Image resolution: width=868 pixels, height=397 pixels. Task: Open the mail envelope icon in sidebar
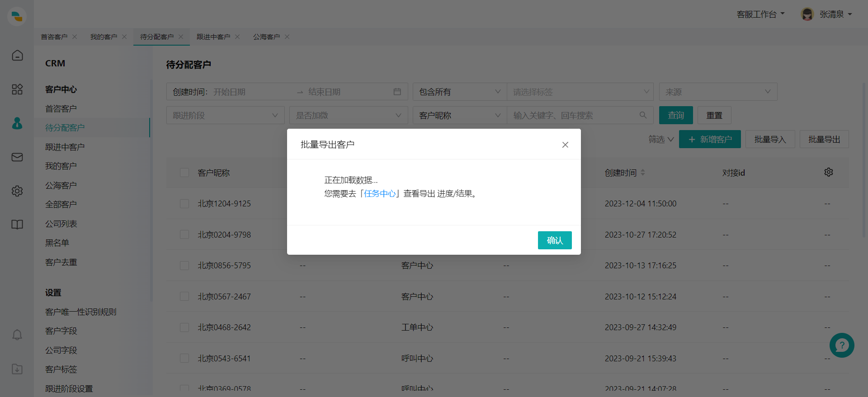pyautogui.click(x=17, y=157)
